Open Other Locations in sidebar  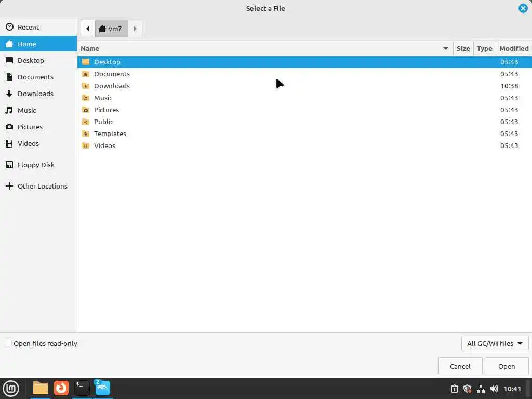coord(38,187)
